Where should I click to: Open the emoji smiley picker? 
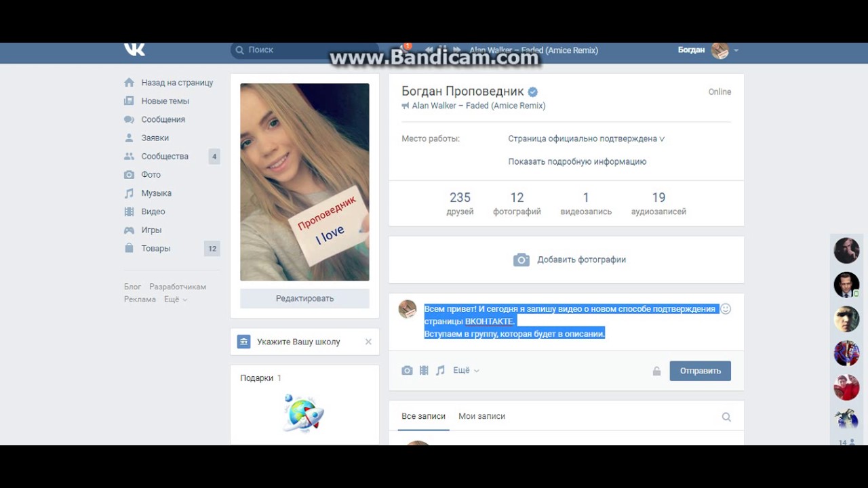pyautogui.click(x=725, y=309)
